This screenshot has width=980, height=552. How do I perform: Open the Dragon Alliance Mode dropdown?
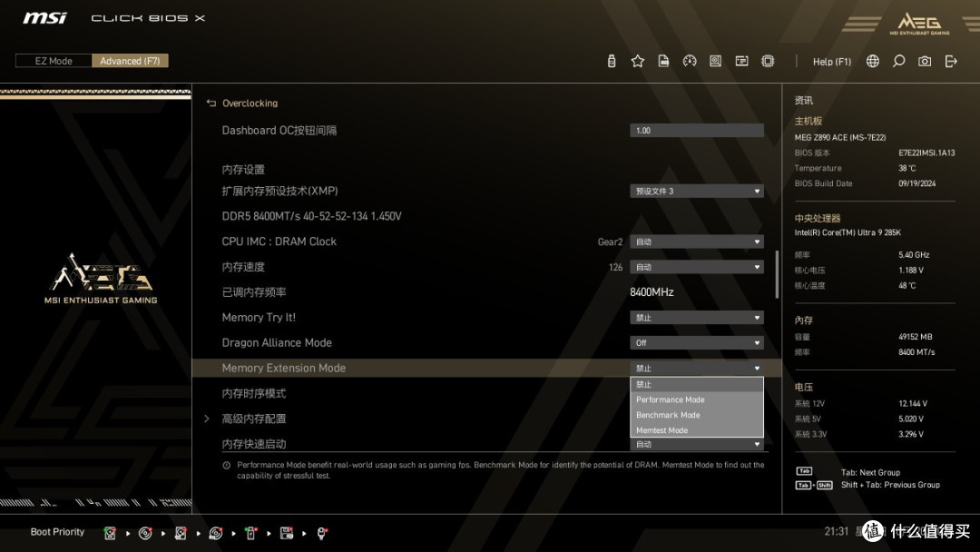click(696, 342)
